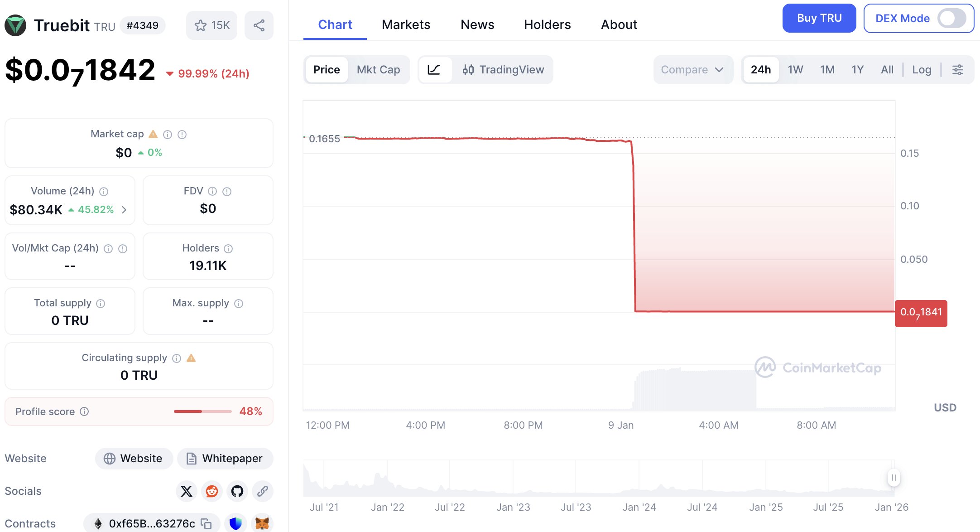The height and width of the screenshot is (532, 980).
Task: Click the Buy TRU button
Action: pos(819,18)
